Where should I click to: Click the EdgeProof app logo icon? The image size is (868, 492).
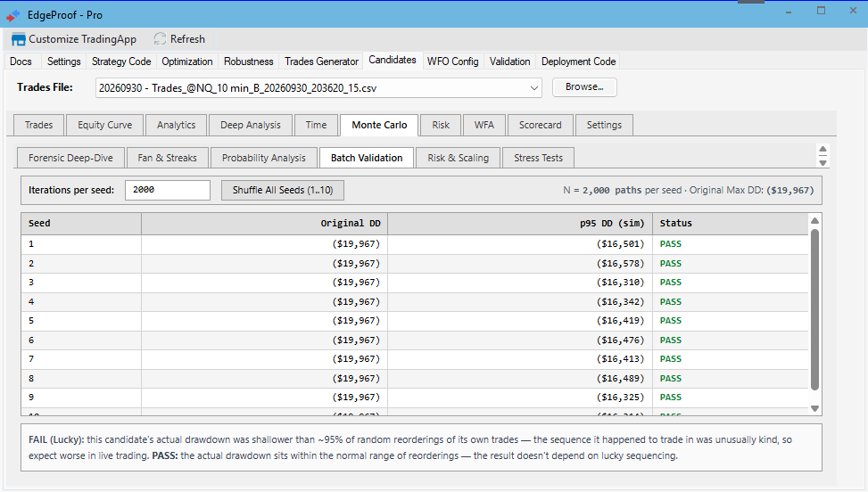(x=12, y=15)
